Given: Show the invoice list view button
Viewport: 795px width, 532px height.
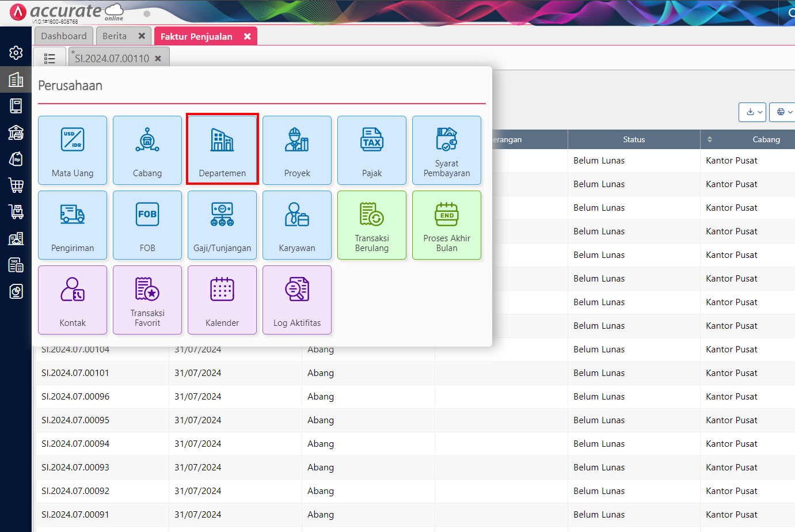Looking at the screenshot, I should coord(50,59).
